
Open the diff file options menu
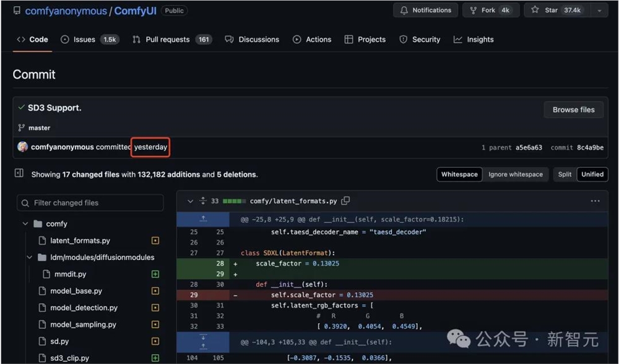click(x=595, y=201)
